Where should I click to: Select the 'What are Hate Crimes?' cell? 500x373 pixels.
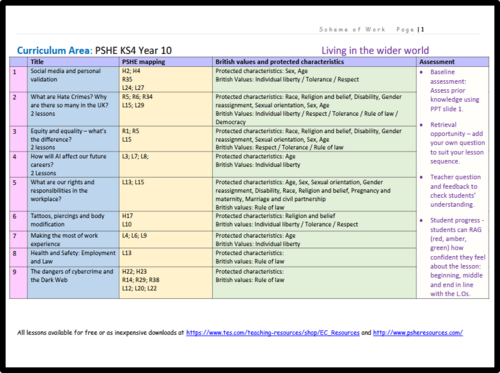click(73, 109)
